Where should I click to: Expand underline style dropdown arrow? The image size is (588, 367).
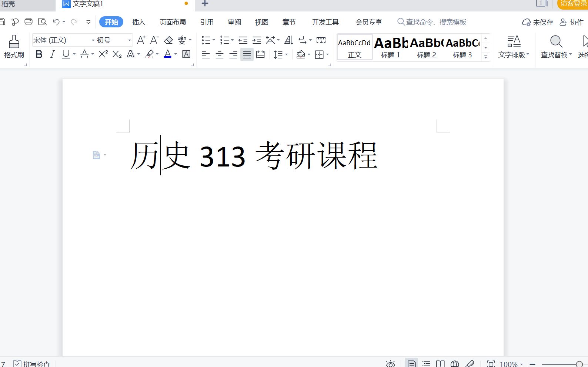[x=74, y=54]
